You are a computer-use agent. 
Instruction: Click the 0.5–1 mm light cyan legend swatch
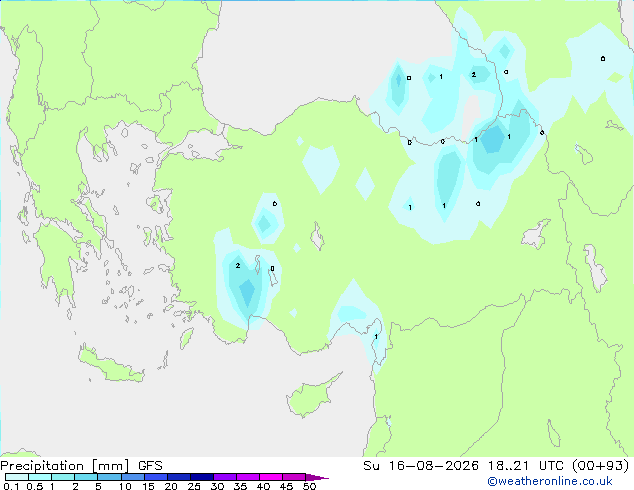tap(40, 477)
